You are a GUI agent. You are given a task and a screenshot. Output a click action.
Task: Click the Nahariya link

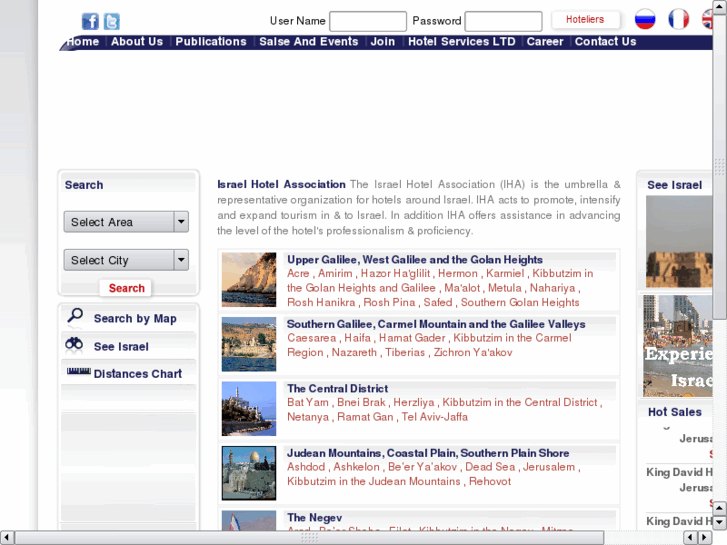click(x=553, y=288)
